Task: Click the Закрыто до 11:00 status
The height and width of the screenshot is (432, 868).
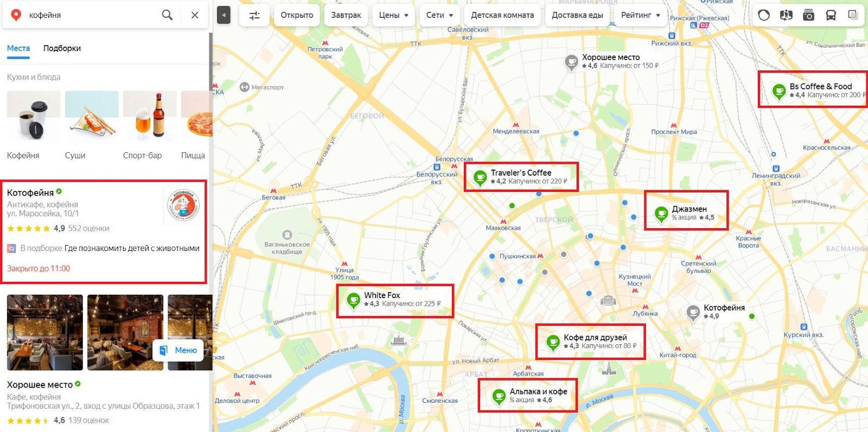Action: (x=39, y=268)
